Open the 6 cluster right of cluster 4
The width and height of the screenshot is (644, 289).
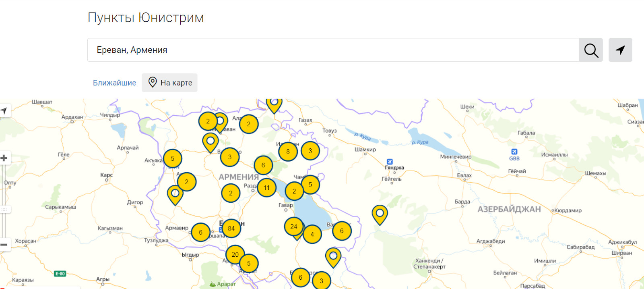[x=342, y=231]
